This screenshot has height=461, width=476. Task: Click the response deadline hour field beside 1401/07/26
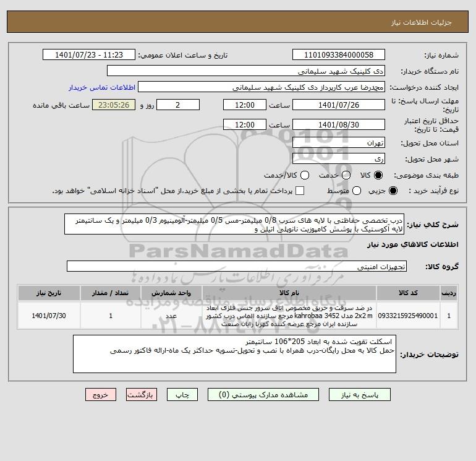tap(245, 105)
